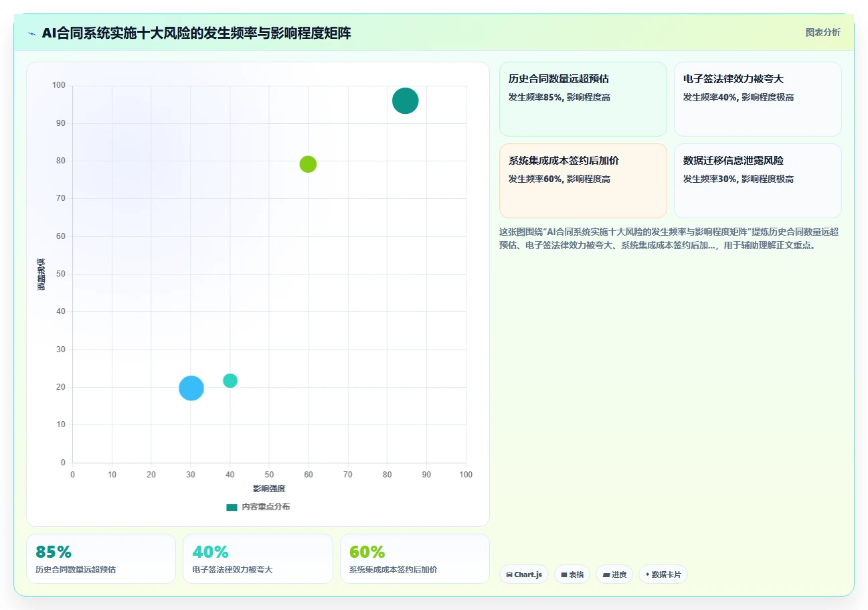Click 发生频率85%, 影响程度高 text

pyautogui.click(x=559, y=98)
